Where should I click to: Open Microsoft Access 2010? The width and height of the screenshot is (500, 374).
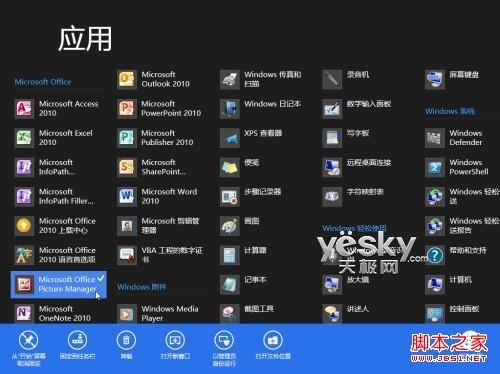[57, 109]
